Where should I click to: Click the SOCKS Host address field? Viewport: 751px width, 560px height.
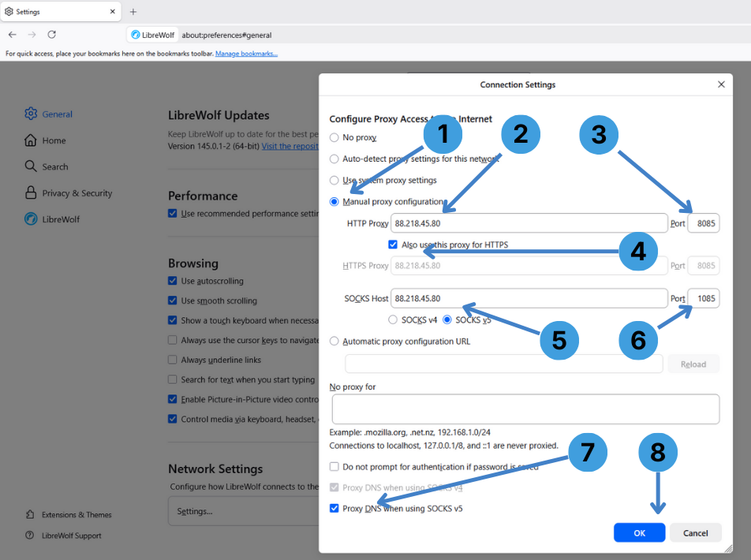pyautogui.click(x=529, y=298)
